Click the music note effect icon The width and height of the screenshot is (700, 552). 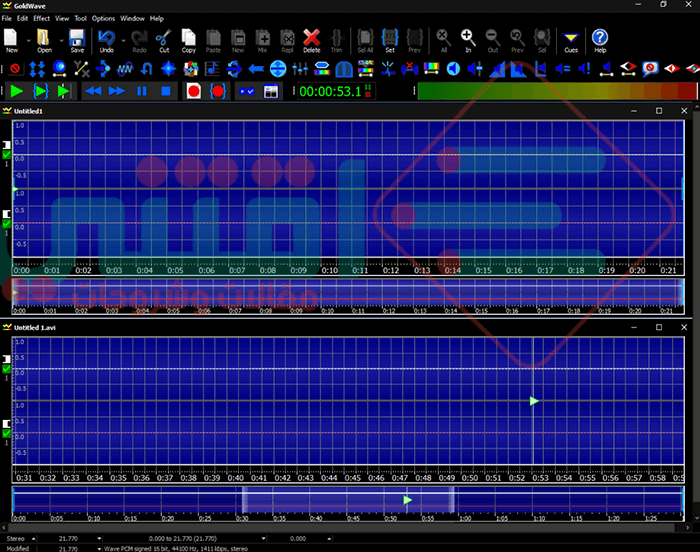tap(212, 69)
